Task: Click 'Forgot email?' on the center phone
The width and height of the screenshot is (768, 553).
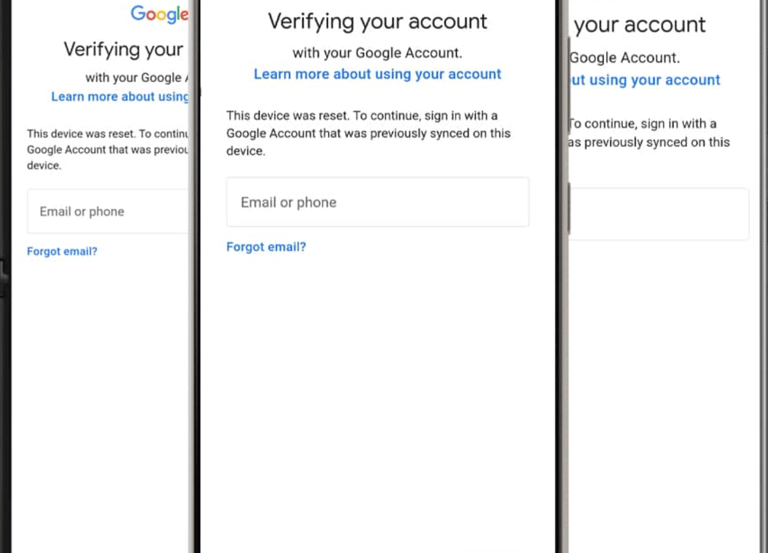Action: [x=266, y=247]
